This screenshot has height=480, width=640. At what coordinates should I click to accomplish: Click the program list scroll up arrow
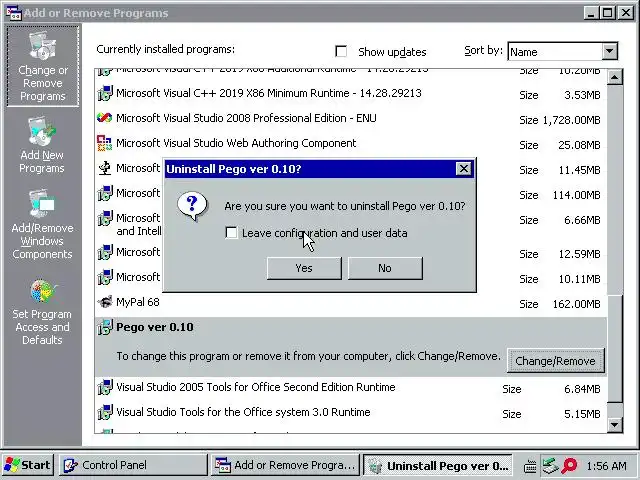(x=615, y=77)
